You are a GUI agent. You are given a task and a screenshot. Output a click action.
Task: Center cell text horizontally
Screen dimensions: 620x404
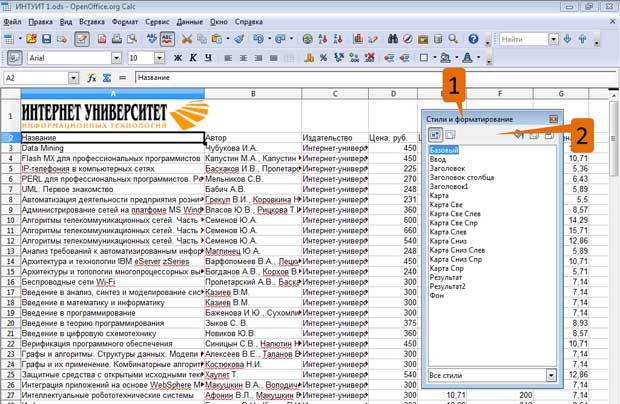243,58
